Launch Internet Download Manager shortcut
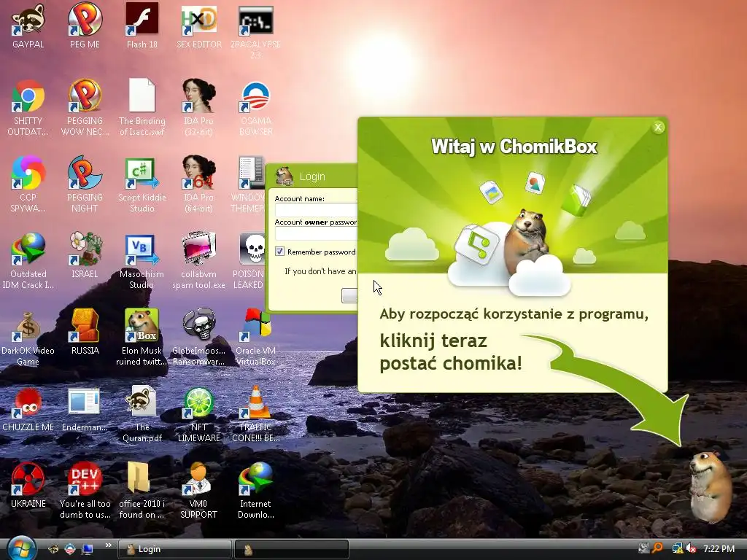Screen dimensions: 747x560 (x=255, y=491)
